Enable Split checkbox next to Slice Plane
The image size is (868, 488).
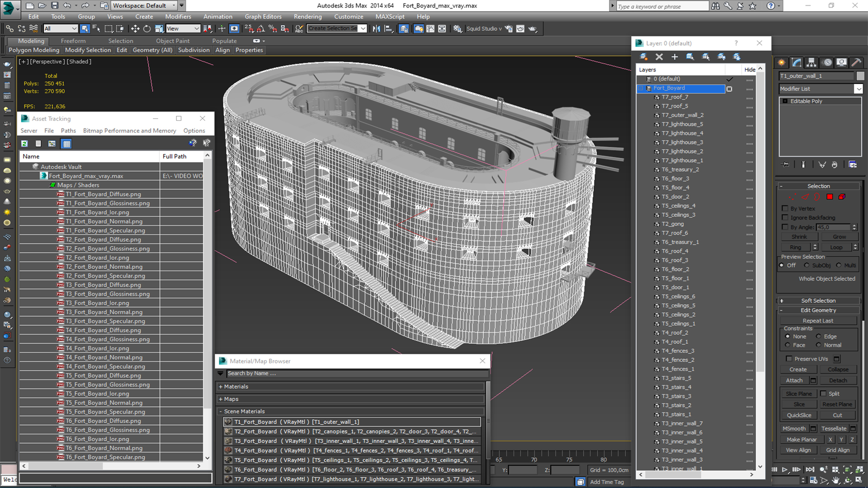click(823, 394)
